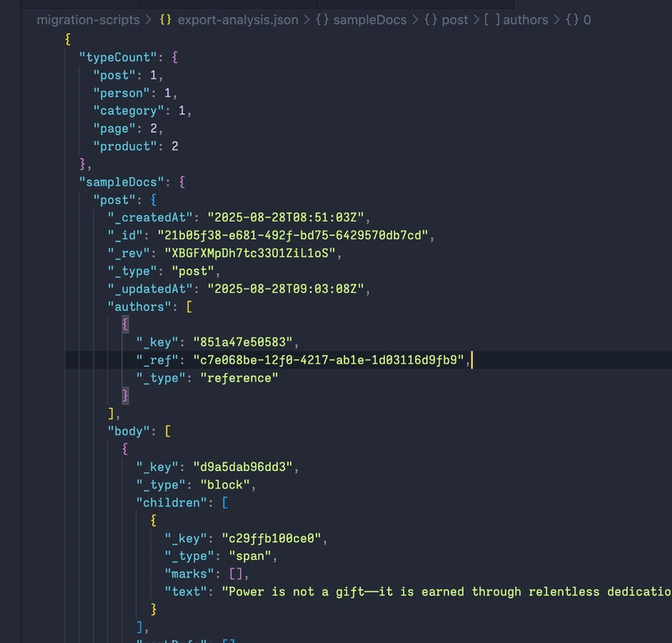Click the "product" count value 2

pos(175,146)
